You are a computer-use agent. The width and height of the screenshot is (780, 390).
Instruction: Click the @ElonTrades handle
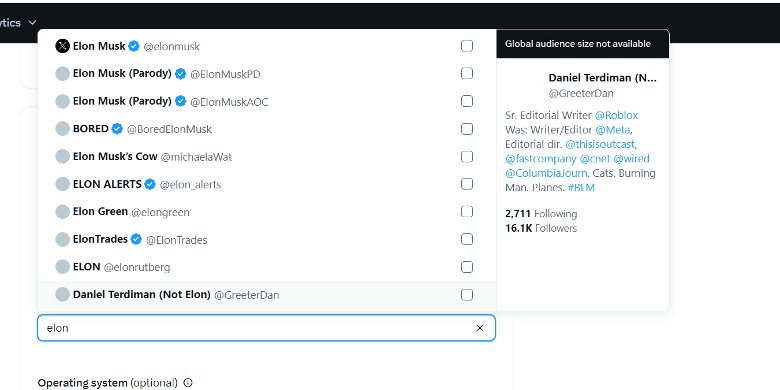click(x=176, y=240)
